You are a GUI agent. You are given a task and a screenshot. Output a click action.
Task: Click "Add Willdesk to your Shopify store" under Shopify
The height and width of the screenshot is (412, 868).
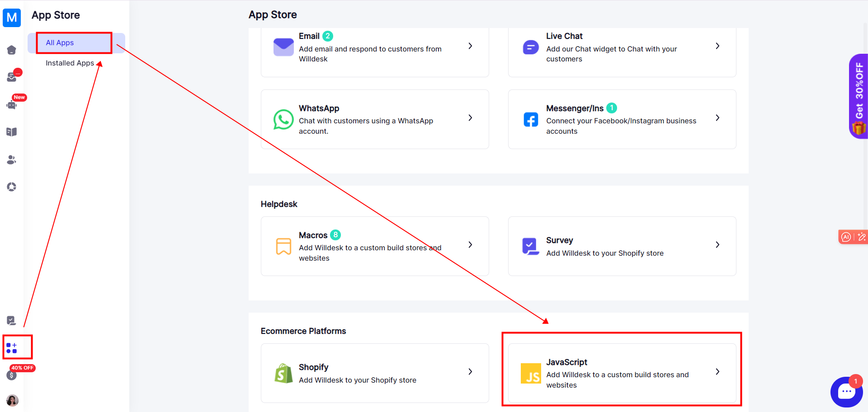click(358, 380)
